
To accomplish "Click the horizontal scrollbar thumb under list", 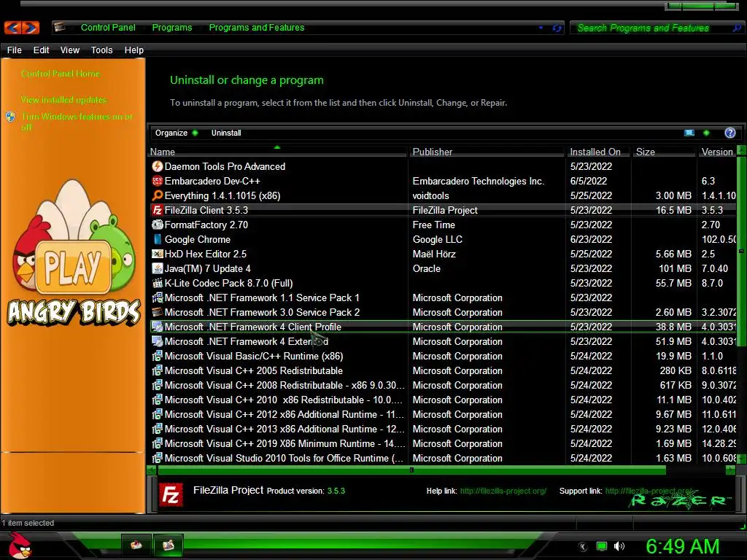I will pos(411,470).
